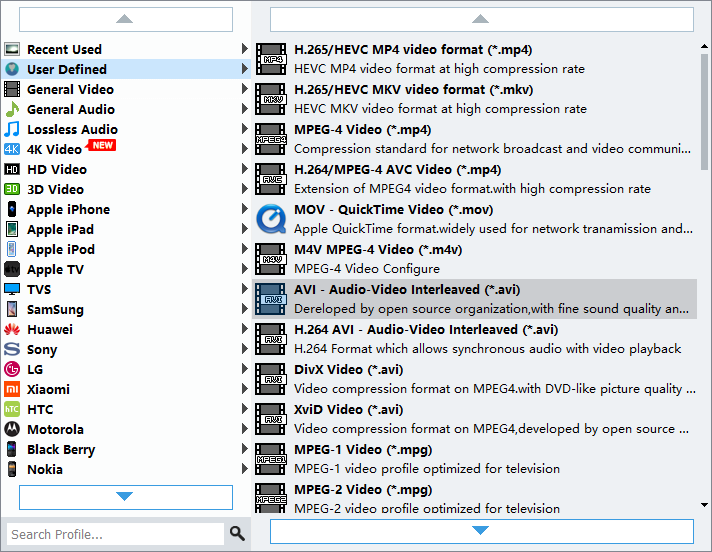Expand the TVS submenu arrow
This screenshot has width=712, height=552.
point(244,288)
